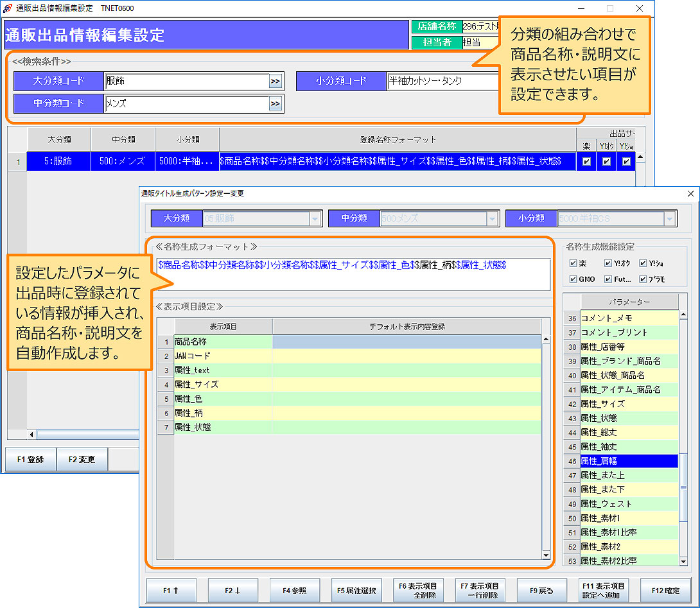Screen dimensions: 700x608
Task: Select 属性_サイズ row in 表示項目 table
Action: pos(222,385)
